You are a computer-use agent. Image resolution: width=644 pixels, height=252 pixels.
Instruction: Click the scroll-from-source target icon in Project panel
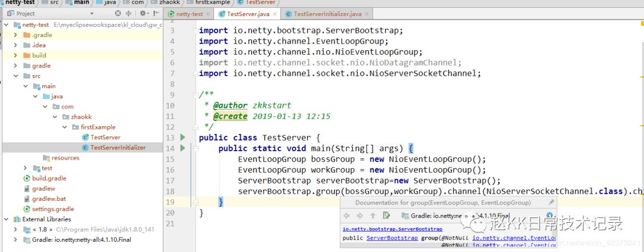118,14
